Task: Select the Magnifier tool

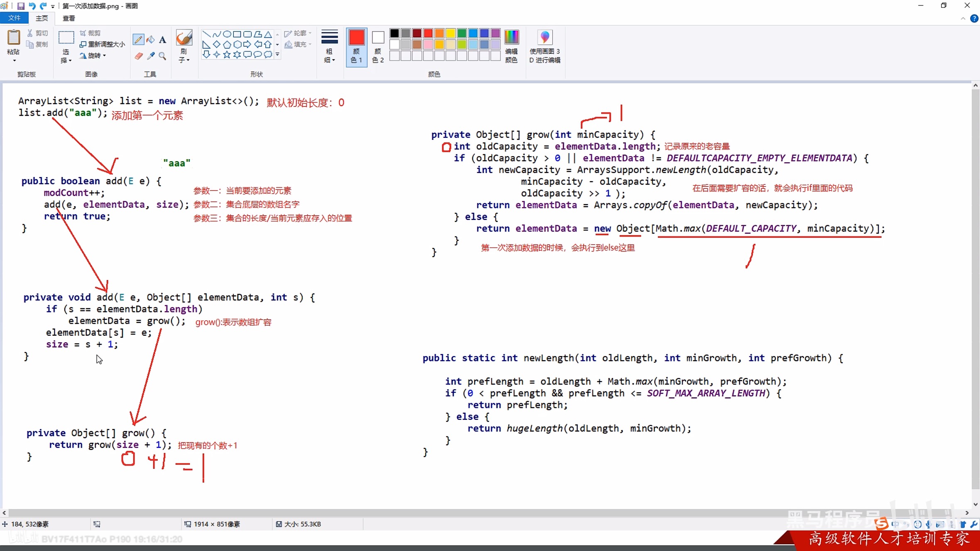Action: 162,56
